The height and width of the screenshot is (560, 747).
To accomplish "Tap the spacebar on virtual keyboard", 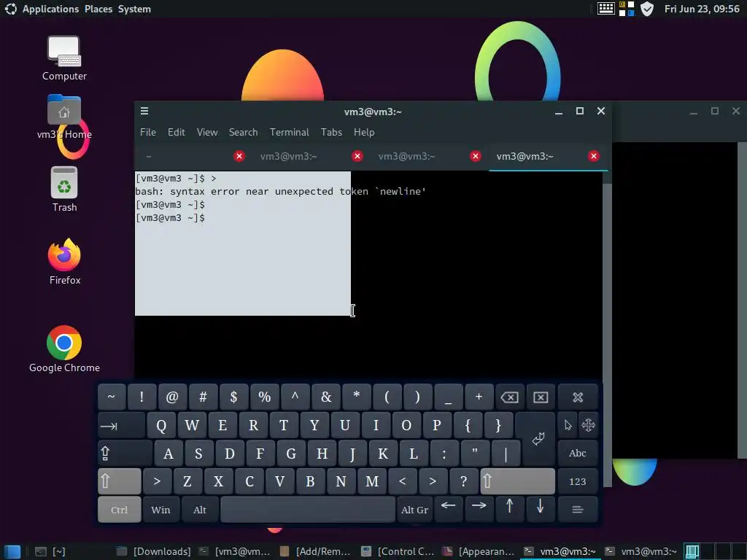I will [x=308, y=510].
